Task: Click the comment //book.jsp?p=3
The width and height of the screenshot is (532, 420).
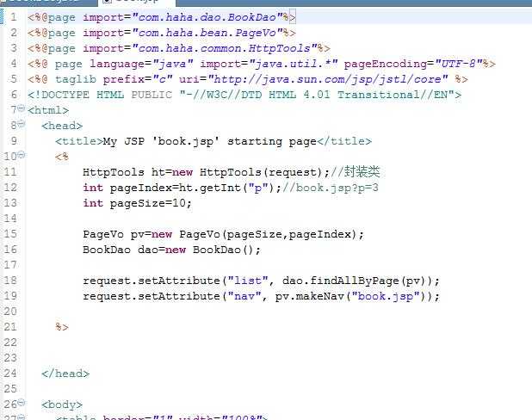Action: (331, 188)
